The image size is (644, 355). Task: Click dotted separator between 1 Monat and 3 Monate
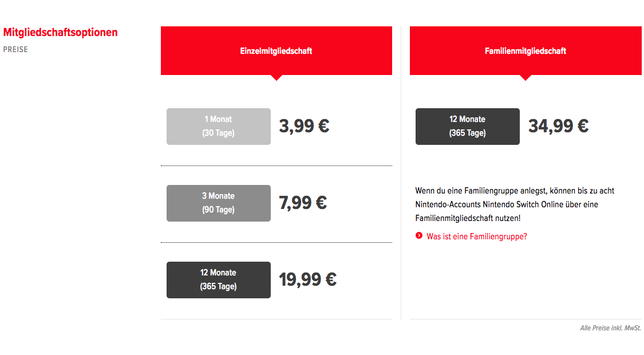tap(276, 165)
